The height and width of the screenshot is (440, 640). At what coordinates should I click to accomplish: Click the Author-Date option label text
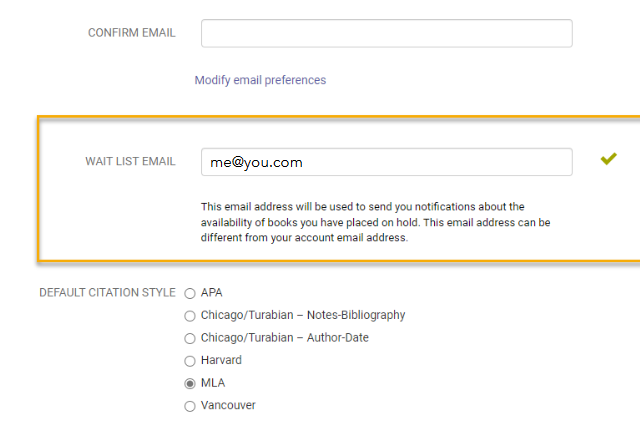click(284, 338)
